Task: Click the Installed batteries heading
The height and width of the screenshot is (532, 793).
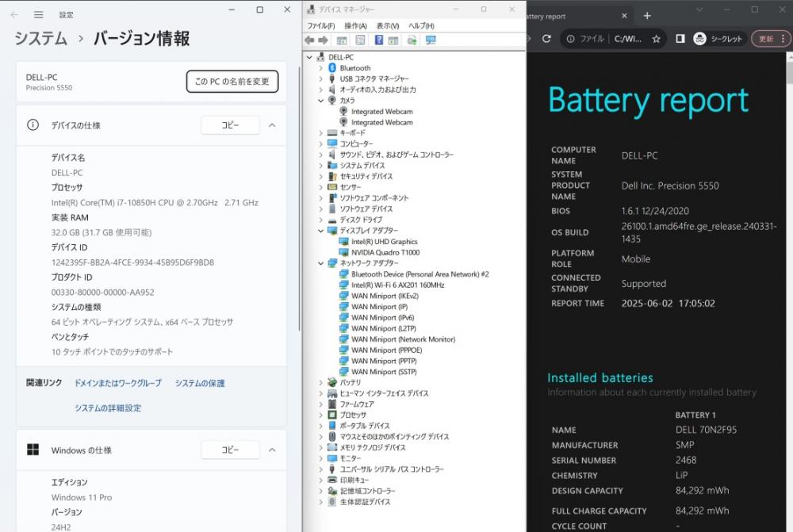Action: tap(600, 377)
